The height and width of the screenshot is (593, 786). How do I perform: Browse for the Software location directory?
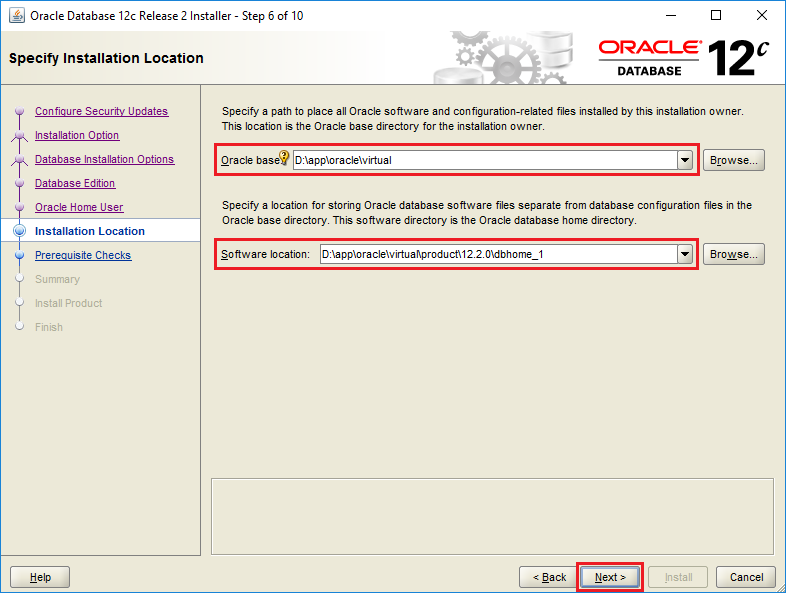coord(733,254)
